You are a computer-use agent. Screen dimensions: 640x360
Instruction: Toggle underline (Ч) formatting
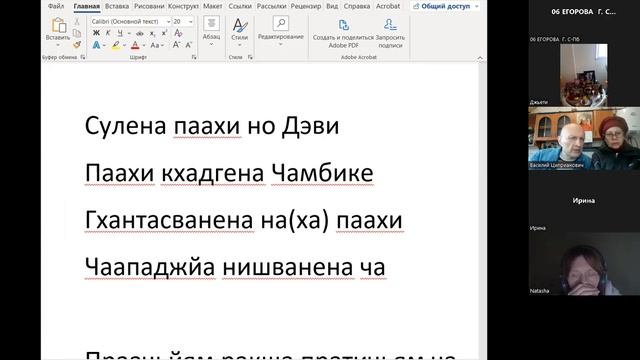[120, 33]
